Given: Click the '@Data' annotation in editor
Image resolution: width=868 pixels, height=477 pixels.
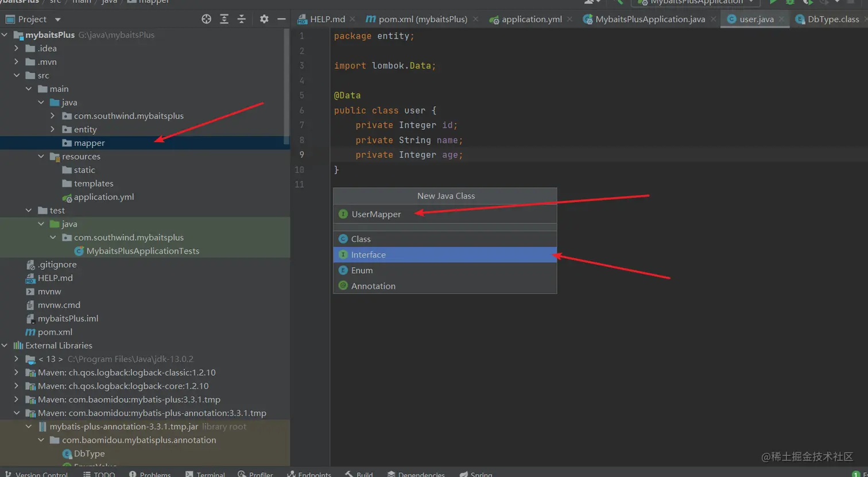Looking at the screenshot, I should [x=347, y=95].
